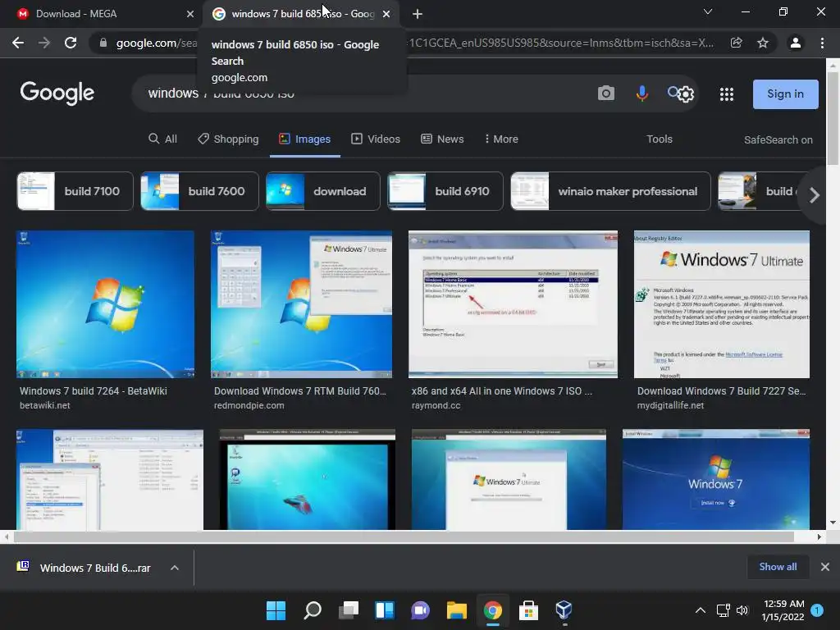Viewport: 840px width, 630px height.
Task: Search by image with the camera icon
Action: pyautogui.click(x=606, y=94)
